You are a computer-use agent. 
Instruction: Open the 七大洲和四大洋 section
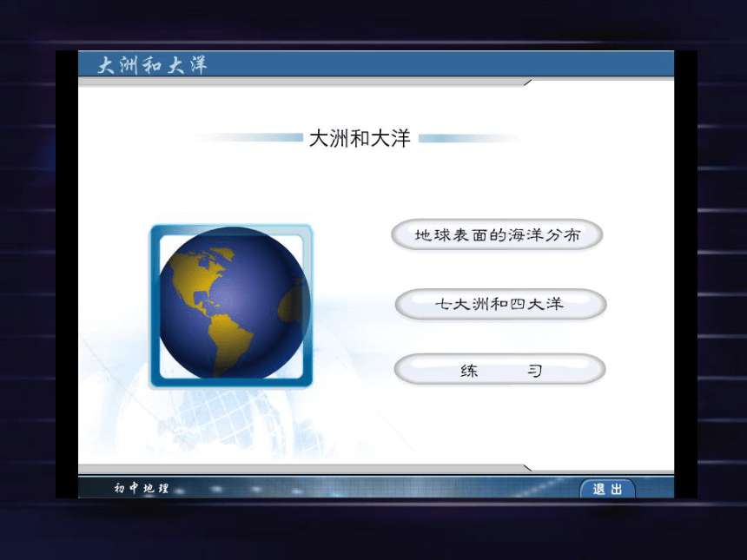pyautogui.click(x=500, y=304)
